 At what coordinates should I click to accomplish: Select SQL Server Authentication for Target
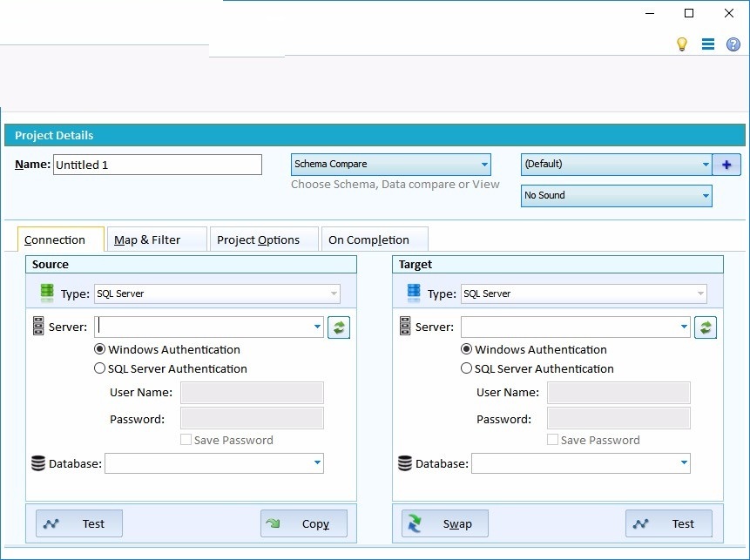click(x=466, y=368)
